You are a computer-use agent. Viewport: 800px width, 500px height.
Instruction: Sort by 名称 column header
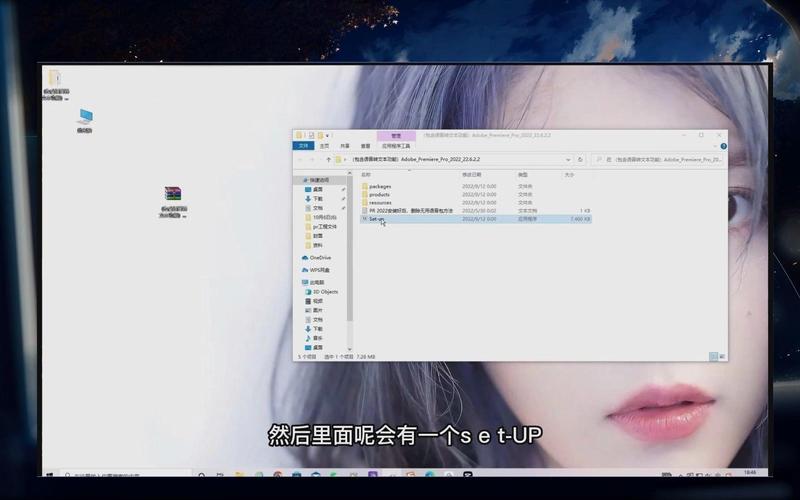point(366,175)
